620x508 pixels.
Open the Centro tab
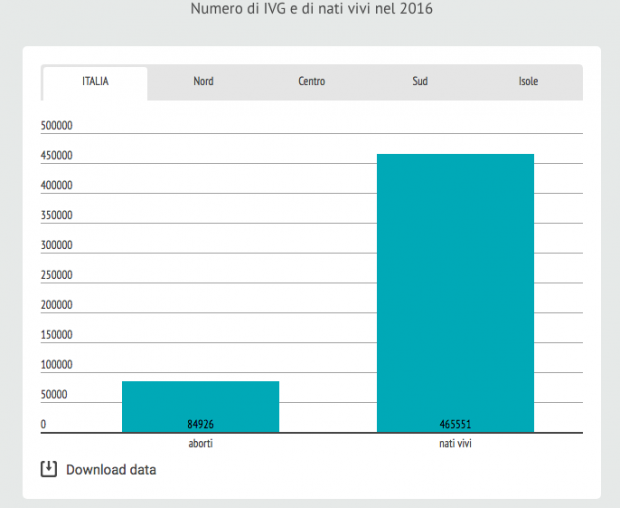click(x=311, y=82)
